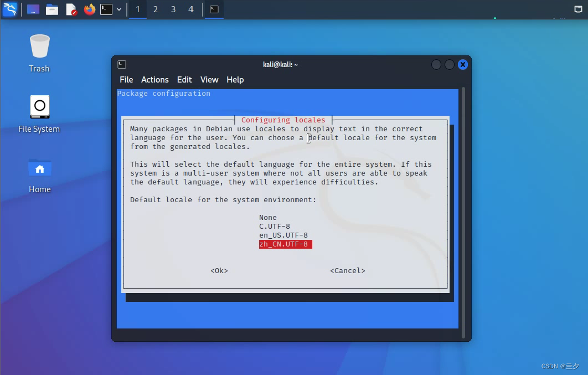Viewport: 588px width, 375px height.
Task: Open the File menu in the terminal
Action: click(126, 80)
